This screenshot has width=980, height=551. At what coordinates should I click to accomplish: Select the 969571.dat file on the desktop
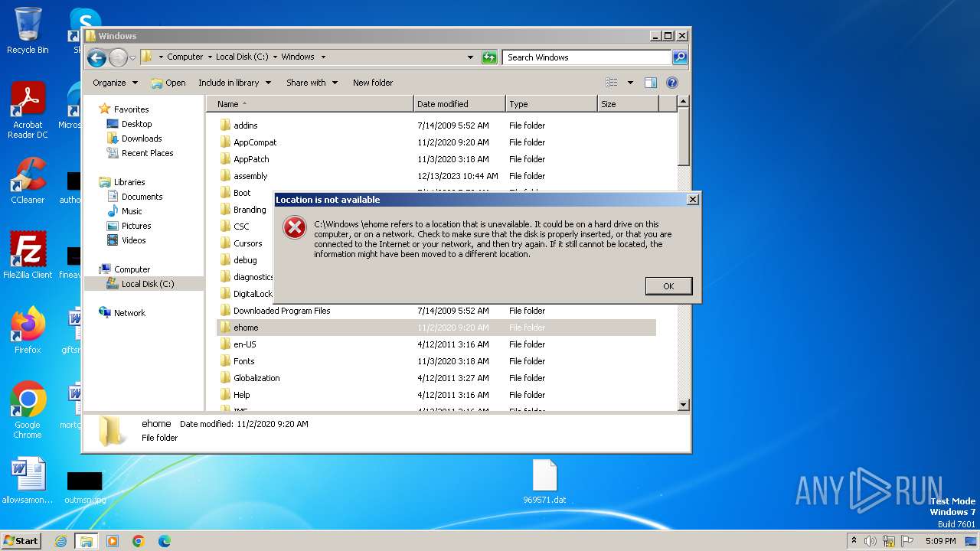click(x=544, y=482)
